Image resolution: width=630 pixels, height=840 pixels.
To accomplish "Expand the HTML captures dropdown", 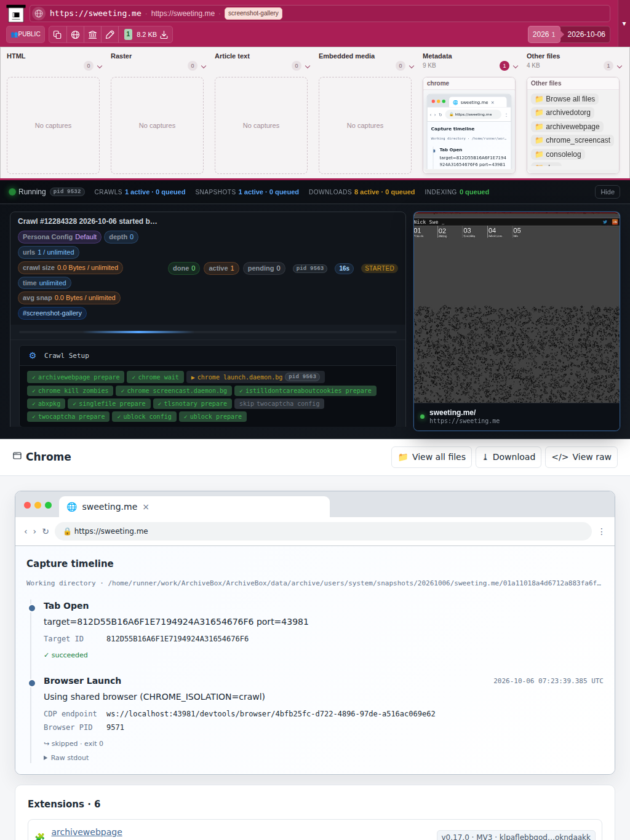I will click(x=100, y=66).
